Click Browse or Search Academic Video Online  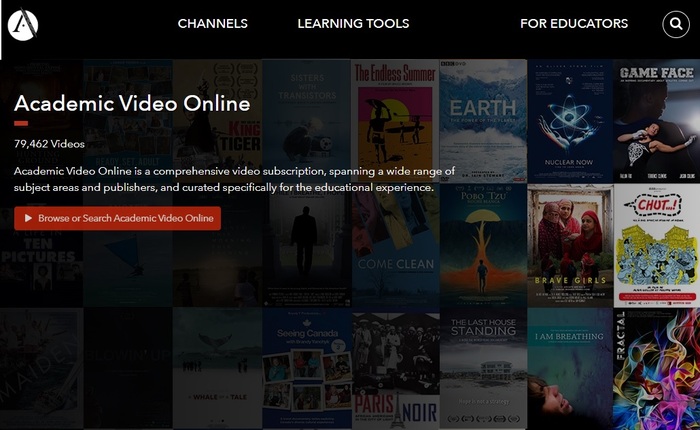[x=117, y=218]
